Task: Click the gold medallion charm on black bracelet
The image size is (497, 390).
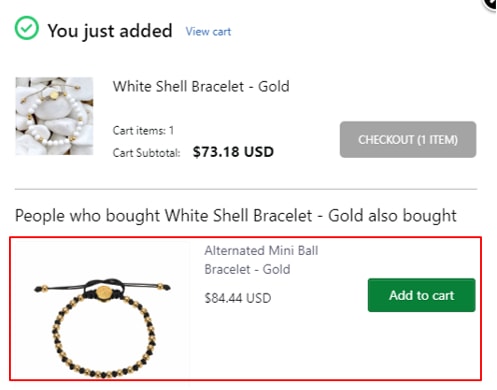Action: 104,293
